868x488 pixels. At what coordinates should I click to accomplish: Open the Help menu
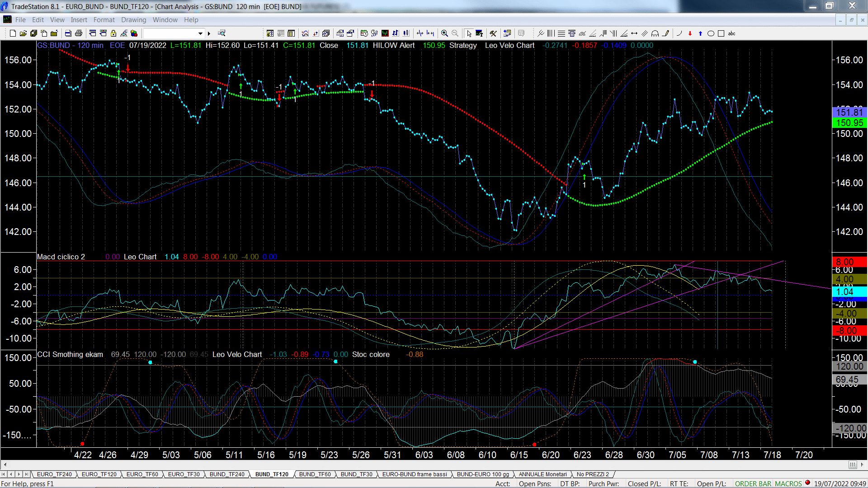click(x=191, y=20)
